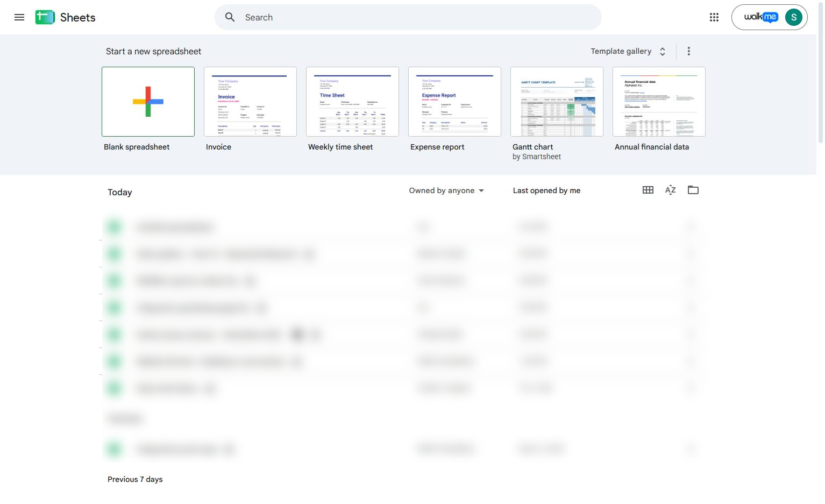825x504 pixels.
Task: Open the Invoice template
Action: coord(250,102)
